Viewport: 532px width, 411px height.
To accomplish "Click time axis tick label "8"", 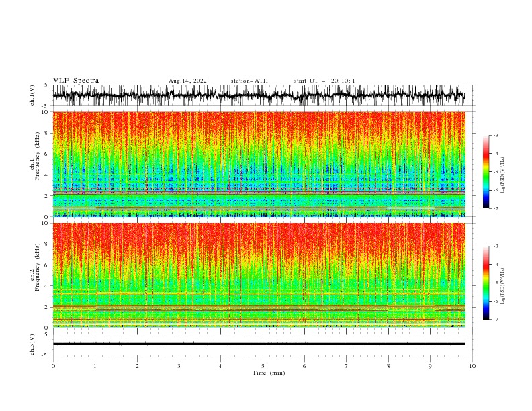I will tap(388, 366).
